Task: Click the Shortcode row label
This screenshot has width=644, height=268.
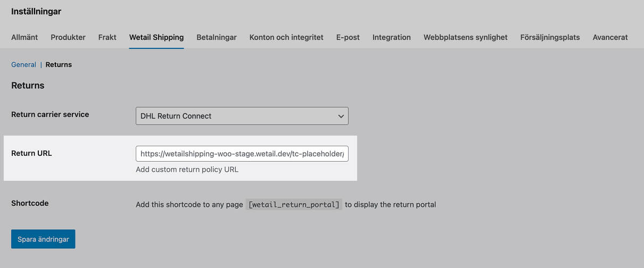Action: pyautogui.click(x=30, y=203)
